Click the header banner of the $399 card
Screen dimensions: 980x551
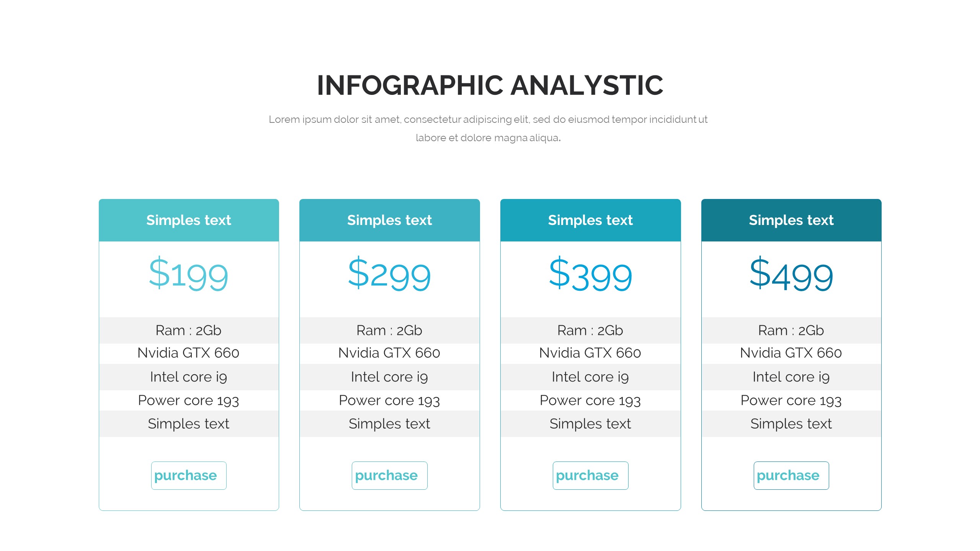[590, 220]
